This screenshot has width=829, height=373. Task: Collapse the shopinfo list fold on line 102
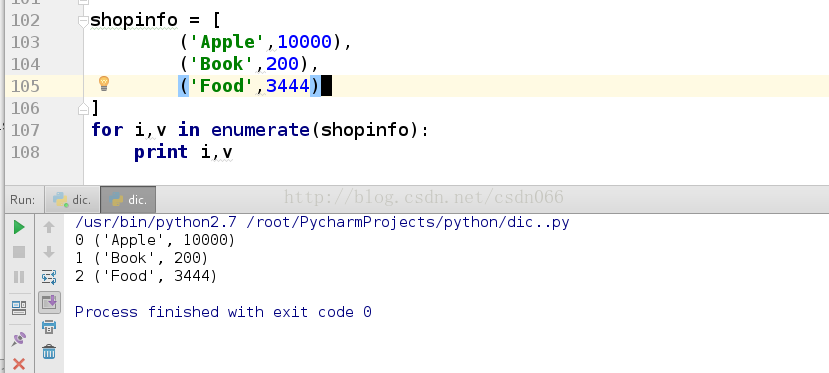[83, 21]
